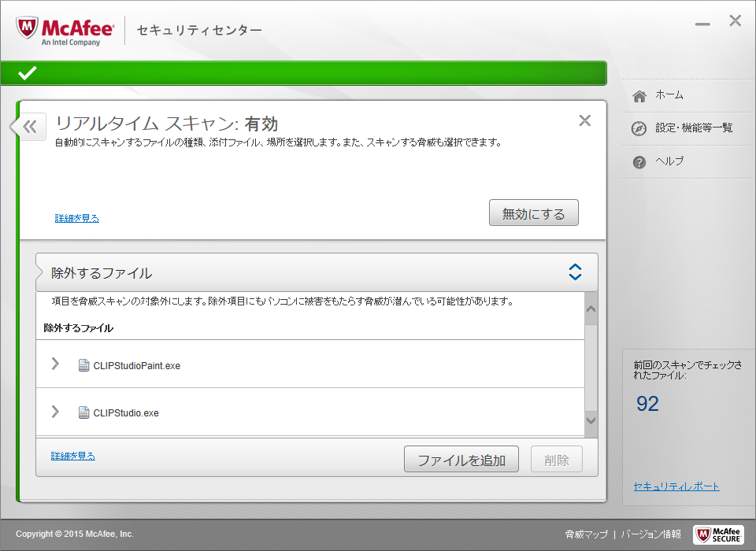
Task: Select the CLIPStudioPaint.exe file name
Action: pyautogui.click(x=137, y=366)
